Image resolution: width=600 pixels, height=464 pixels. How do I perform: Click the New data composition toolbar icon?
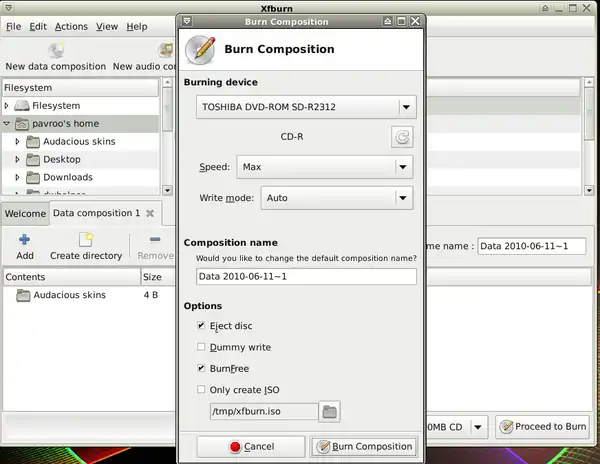56,50
